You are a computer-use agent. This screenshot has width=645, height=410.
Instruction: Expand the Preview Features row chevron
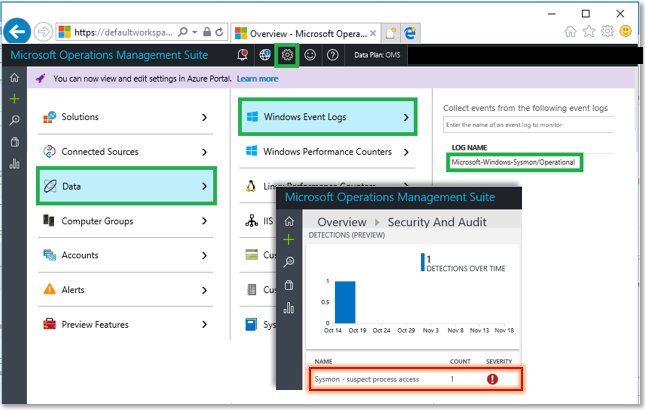point(204,324)
